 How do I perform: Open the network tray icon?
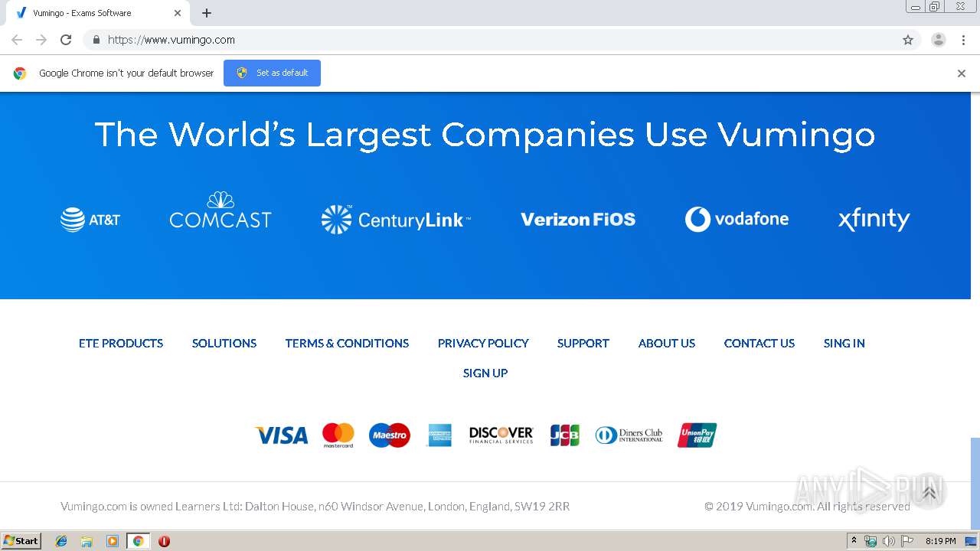(871, 541)
